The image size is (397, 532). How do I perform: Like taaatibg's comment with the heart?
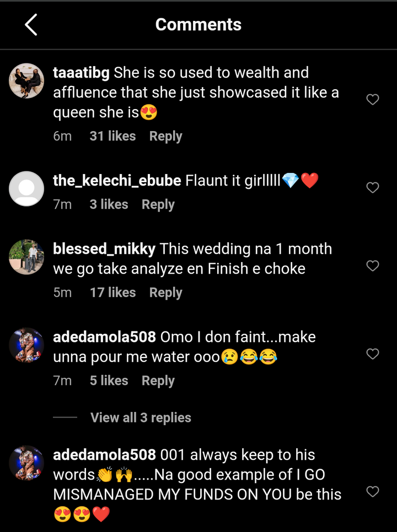tap(373, 100)
